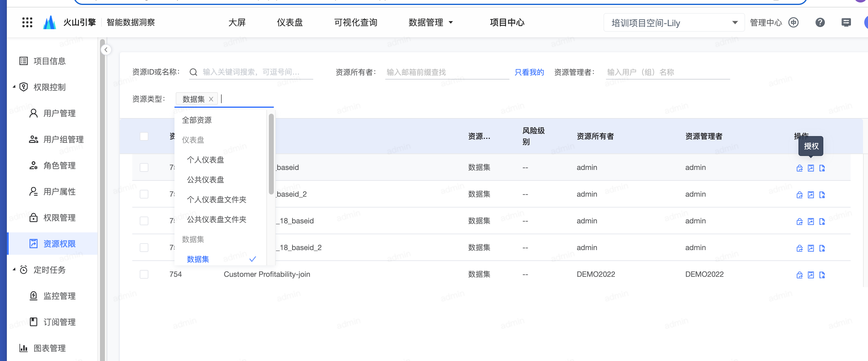
Task: Remove the 数据集 filter tag
Action: (211, 99)
